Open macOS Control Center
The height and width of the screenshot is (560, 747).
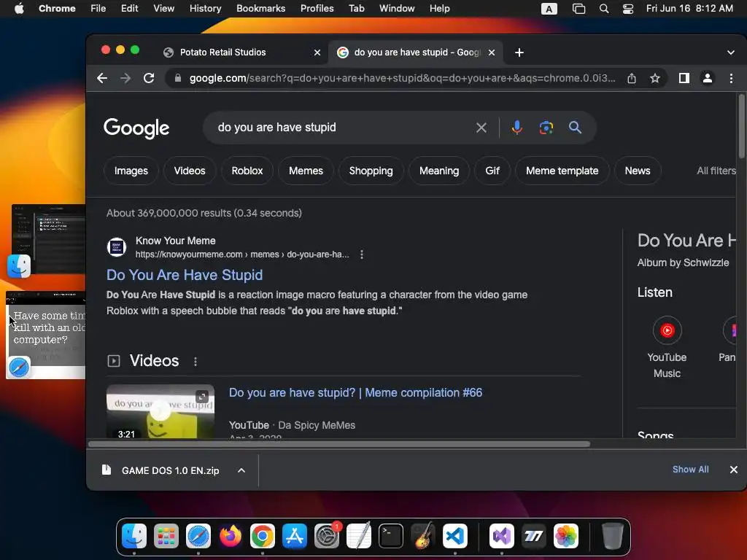[628, 9]
